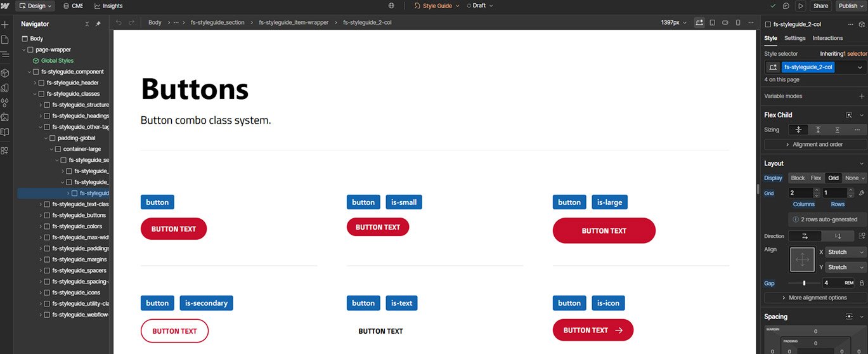Click the green checkmark status icon

coord(773,6)
